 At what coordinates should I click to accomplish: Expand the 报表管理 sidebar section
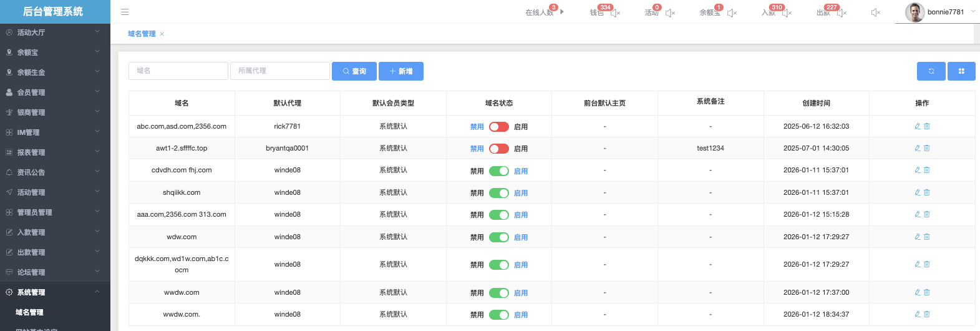tap(55, 152)
